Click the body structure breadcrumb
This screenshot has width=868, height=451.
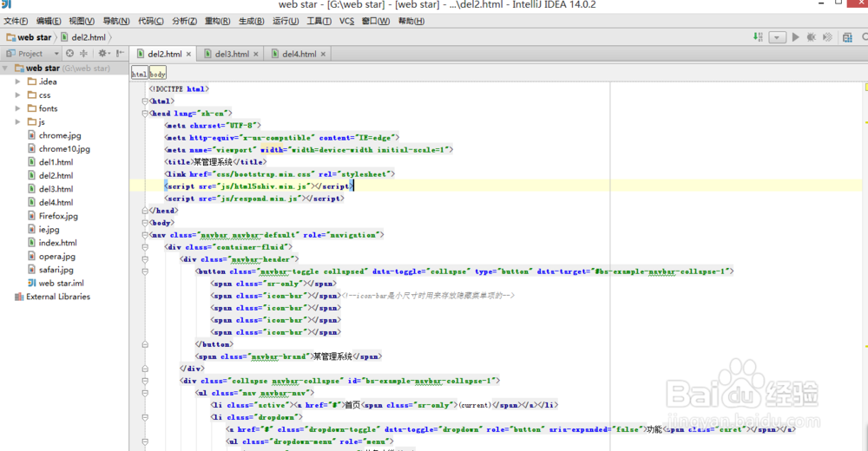tap(158, 74)
